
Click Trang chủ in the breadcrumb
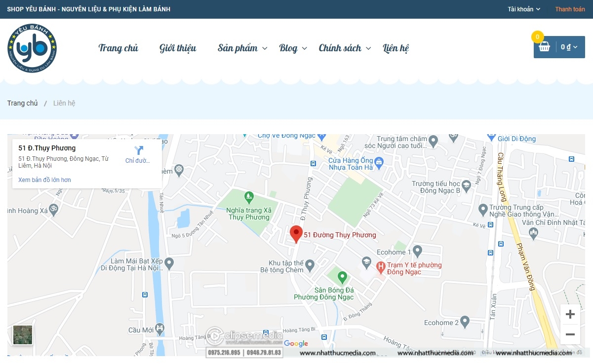[22, 103]
